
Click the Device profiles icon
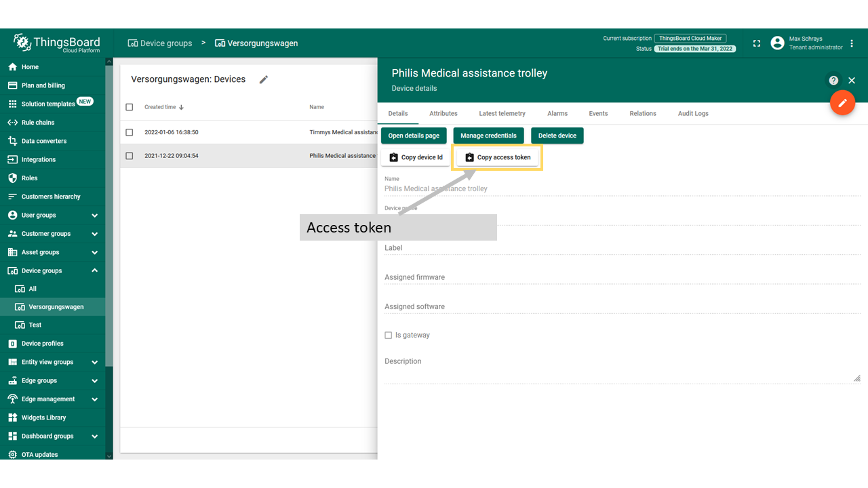tap(12, 344)
